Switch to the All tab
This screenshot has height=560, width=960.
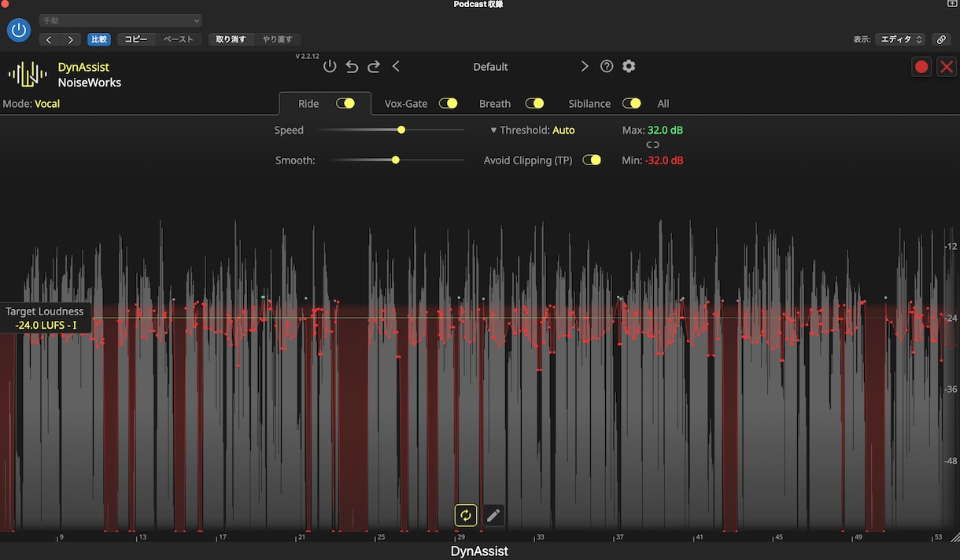[663, 104]
